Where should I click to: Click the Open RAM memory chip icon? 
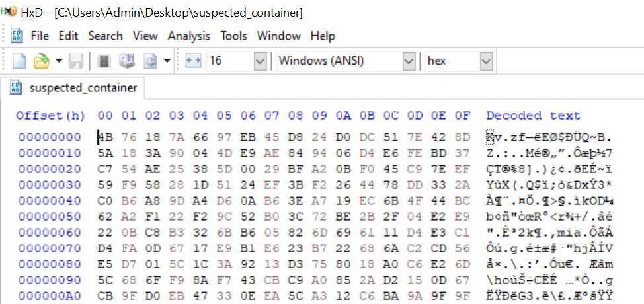104,61
